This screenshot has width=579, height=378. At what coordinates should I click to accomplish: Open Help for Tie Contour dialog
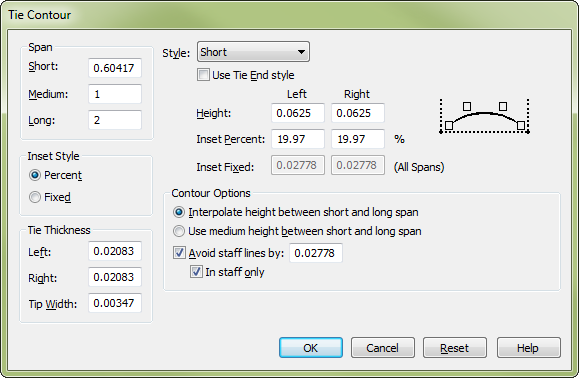[x=528, y=348]
